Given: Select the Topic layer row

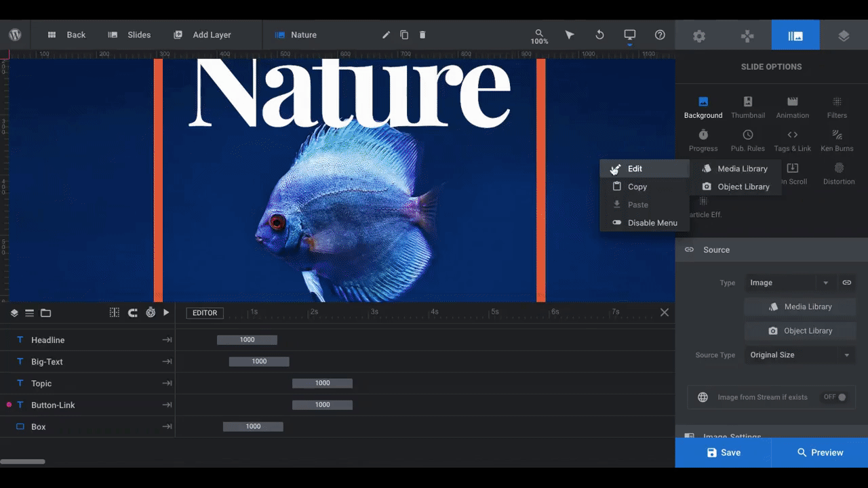Looking at the screenshot, I should coord(87,384).
